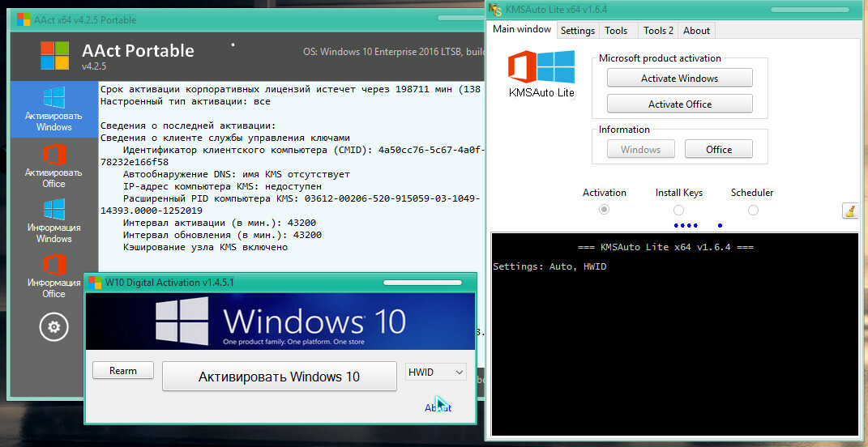The height and width of the screenshot is (447, 868).
Task: Click 'IP-адрес компьютера KMS: недоступен' line
Action: [x=223, y=186]
